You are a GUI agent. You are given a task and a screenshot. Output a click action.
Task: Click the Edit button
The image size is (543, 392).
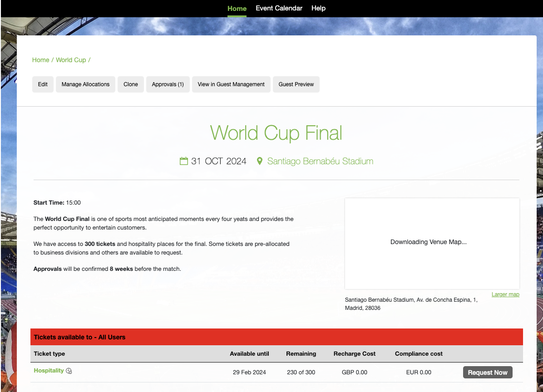tap(43, 84)
